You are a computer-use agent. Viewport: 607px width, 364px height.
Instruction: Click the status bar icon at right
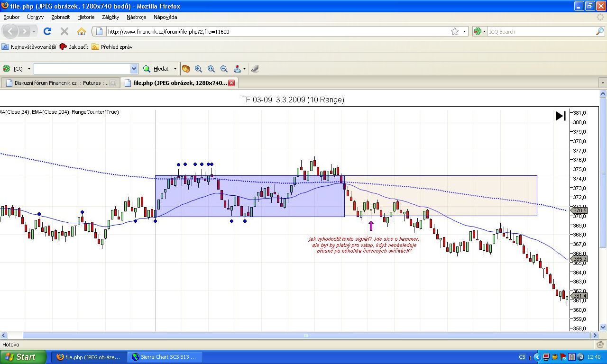tap(600, 345)
